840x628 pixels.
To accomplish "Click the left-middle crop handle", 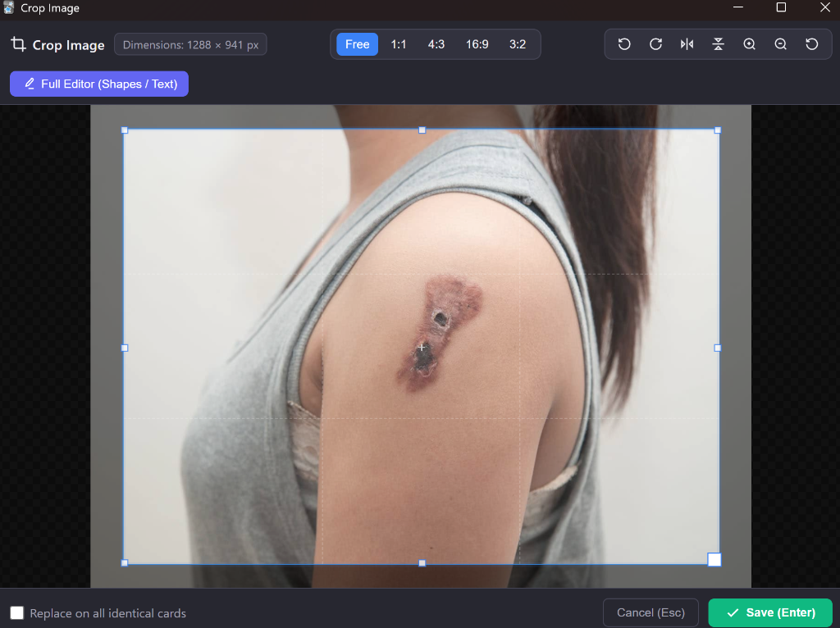I will point(125,348).
